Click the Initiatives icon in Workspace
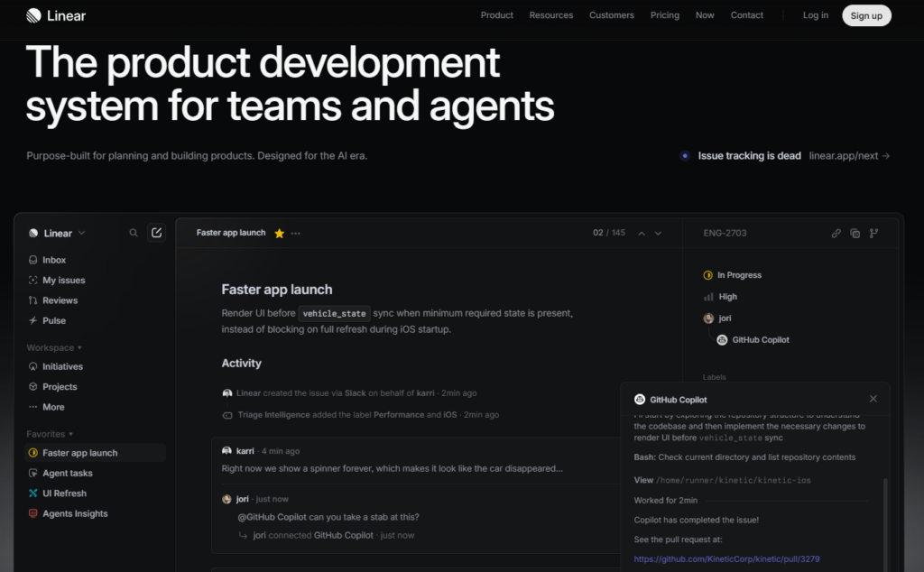Image resolution: width=924 pixels, height=572 pixels. (33, 366)
